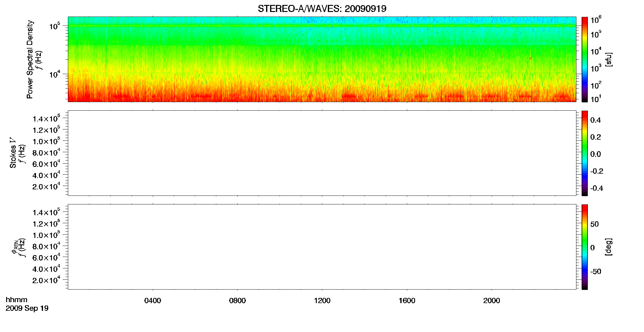Click the plot title STEREO-A/WAVES: 20090919
The width and height of the screenshot is (644, 332).
pyautogui.click(x=322, y=9)
